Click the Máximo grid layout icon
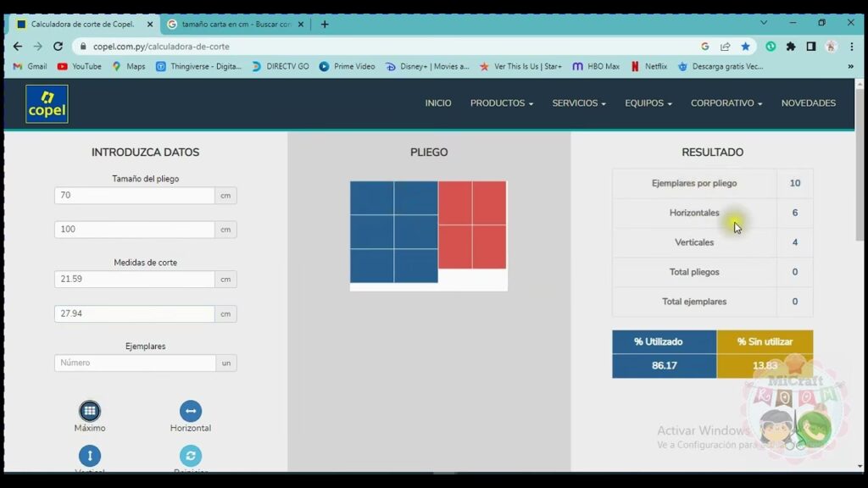 click(90, 412)
